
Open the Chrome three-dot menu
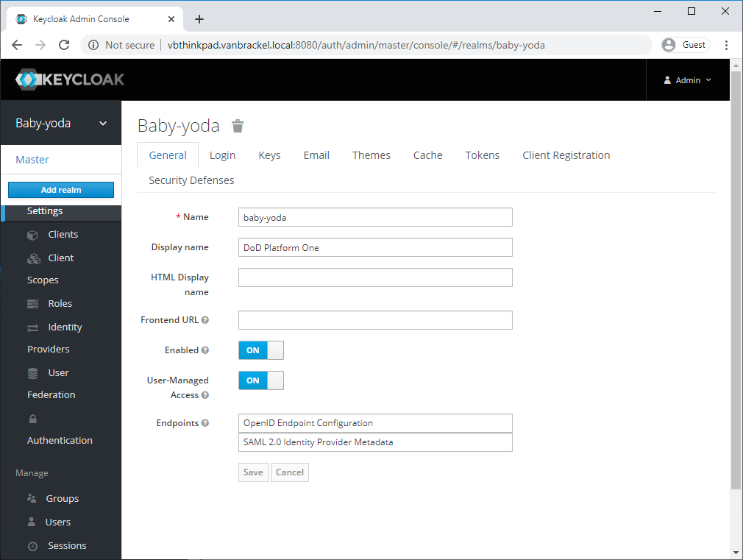pyautogui.click(x=726, y=45)
